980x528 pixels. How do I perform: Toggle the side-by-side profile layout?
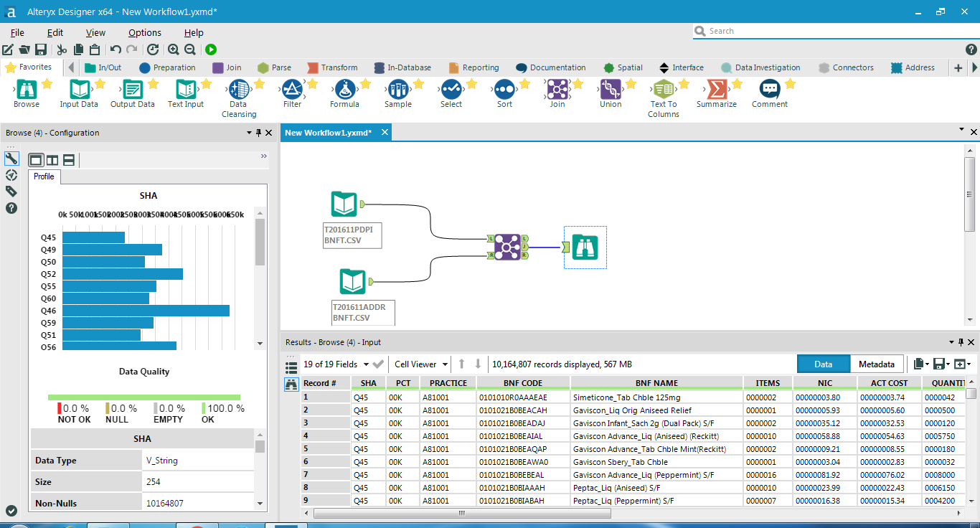click(52, 160)
